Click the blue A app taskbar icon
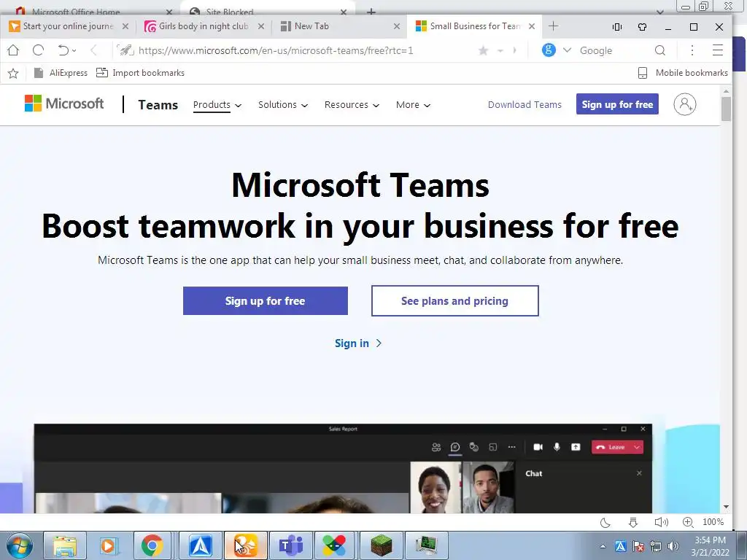This screenshot has height=560, width=747. coord(201,545)
